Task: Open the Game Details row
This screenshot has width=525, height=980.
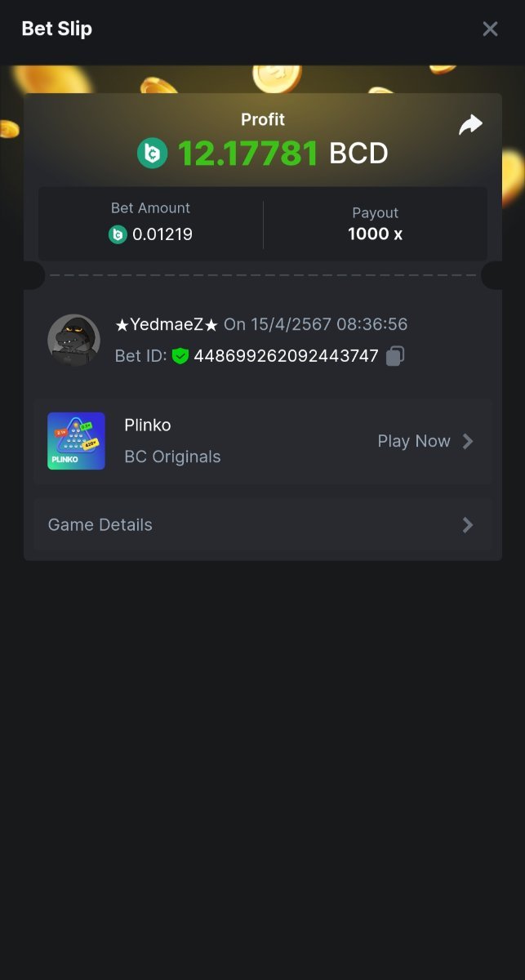Action: click(262, 525)
